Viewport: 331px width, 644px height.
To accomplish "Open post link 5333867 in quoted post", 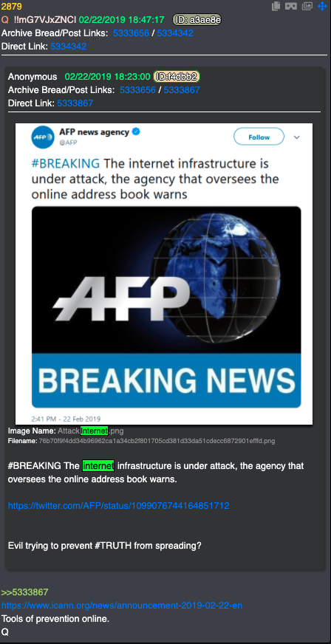I will point(182,90).
